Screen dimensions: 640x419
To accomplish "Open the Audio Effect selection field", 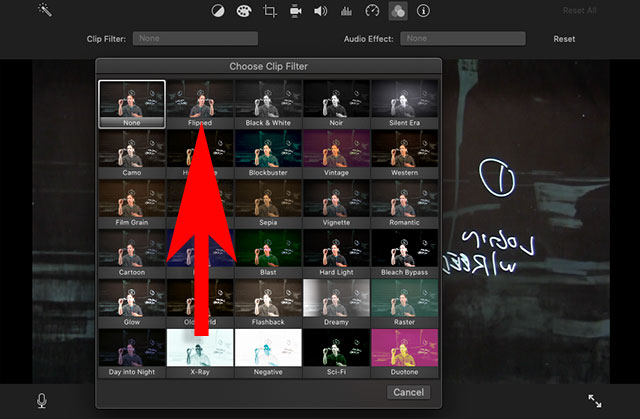I will tap(463, 39).
